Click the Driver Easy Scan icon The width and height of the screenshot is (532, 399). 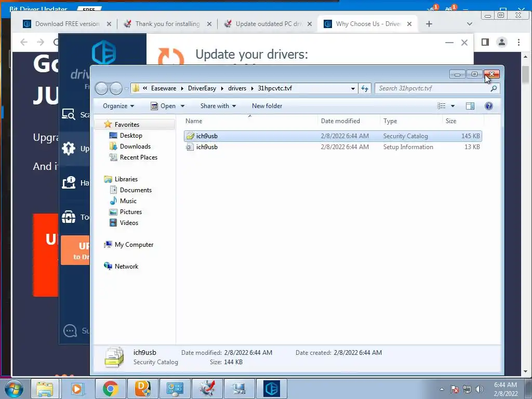[69, 114]
